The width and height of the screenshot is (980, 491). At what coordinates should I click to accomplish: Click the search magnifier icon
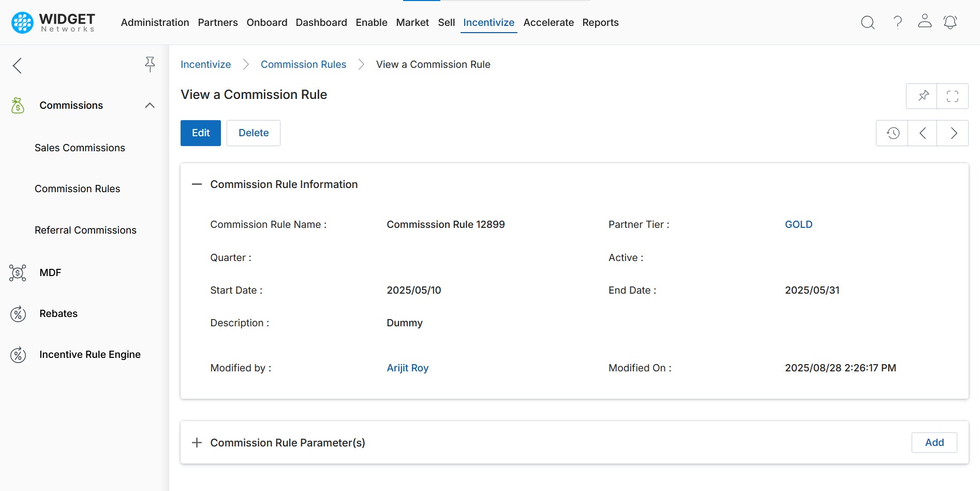pyautogui.click(x=868, y=22)
